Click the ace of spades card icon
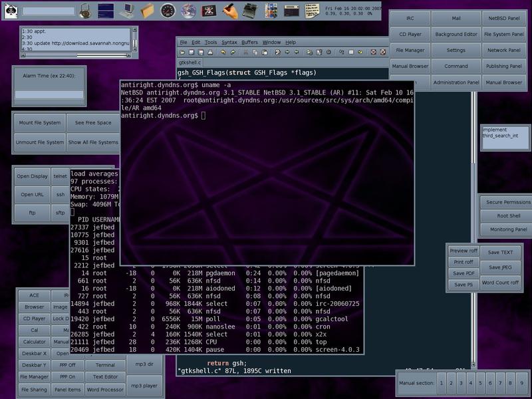Viewport: 532px width, 399px height. [9, 10]
